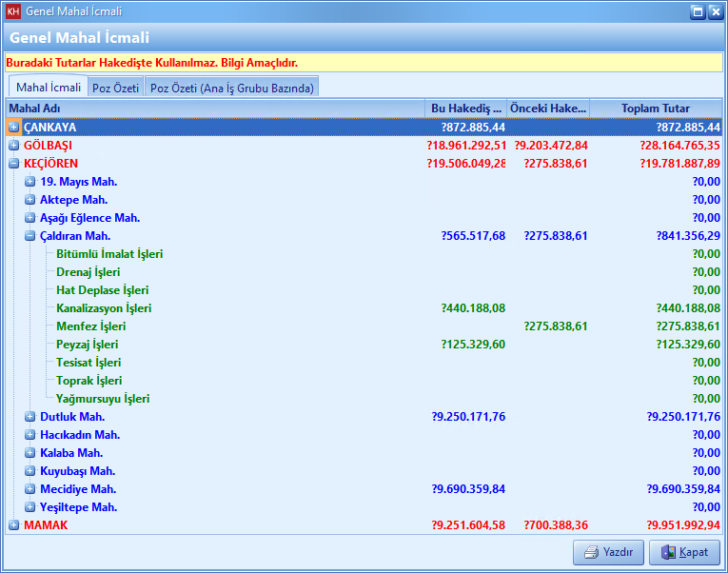Open Poz Özeti (Ana İş Grubu Bazında) tab
This screenshot has height=573, width=728.
point(231,88)
